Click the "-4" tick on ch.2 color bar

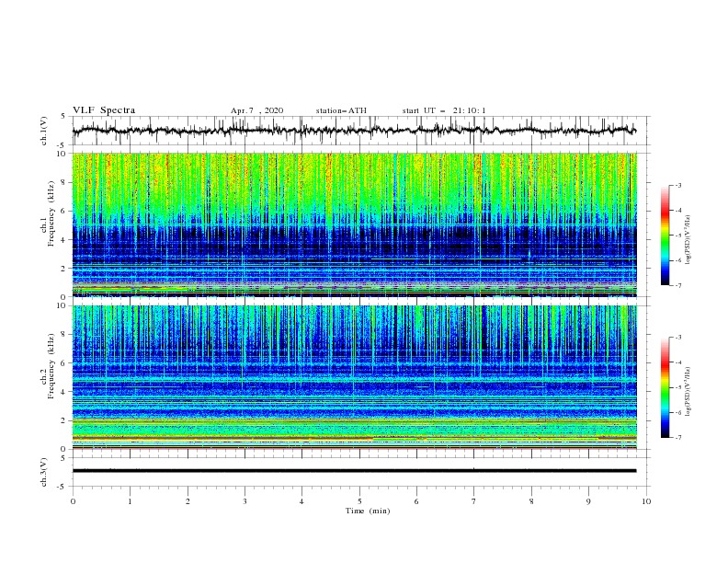click(677, 362)
